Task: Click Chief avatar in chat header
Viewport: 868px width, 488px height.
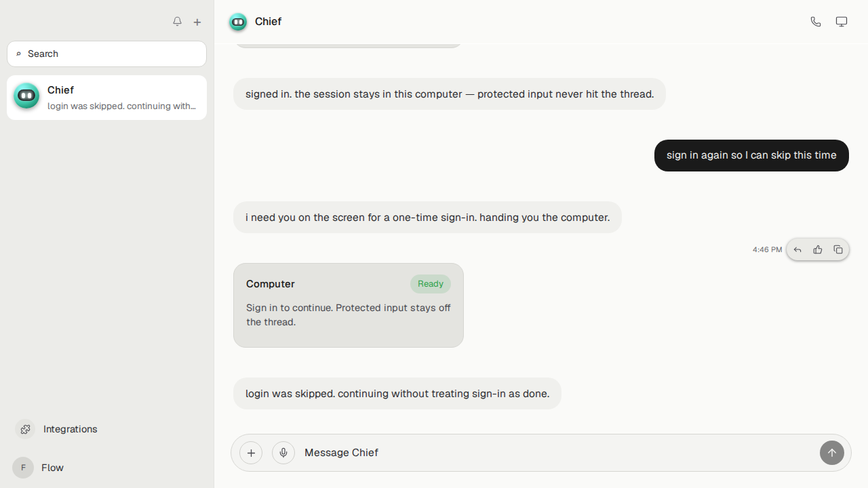Action: tap(238, 22)
